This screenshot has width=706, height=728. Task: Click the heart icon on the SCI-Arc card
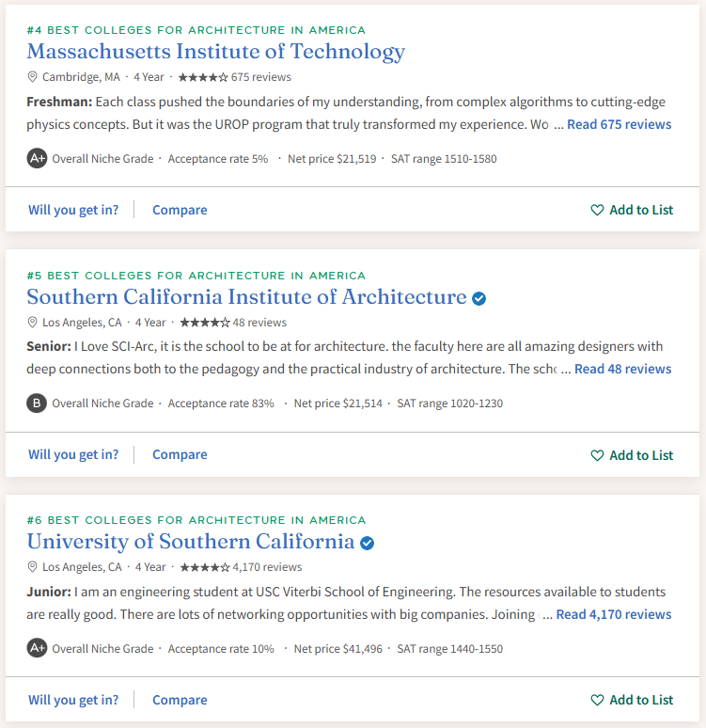[x=597, y=455]
